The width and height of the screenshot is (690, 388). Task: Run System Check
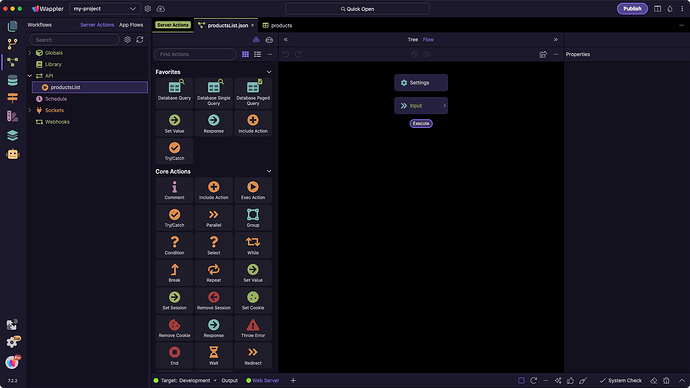(x=620, y=381)
